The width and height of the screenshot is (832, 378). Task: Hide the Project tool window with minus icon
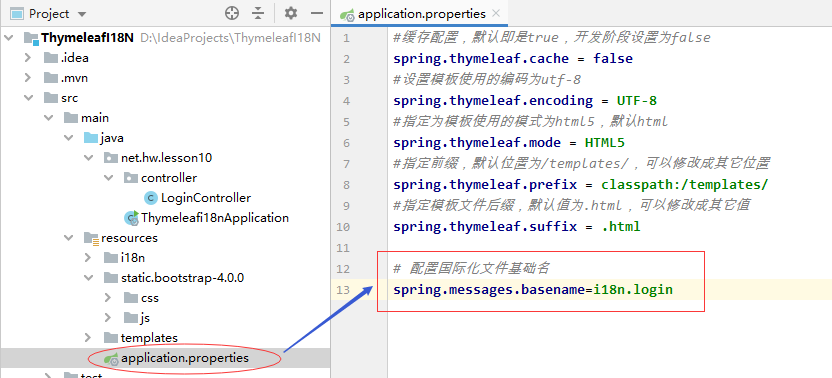coord(317,13)
